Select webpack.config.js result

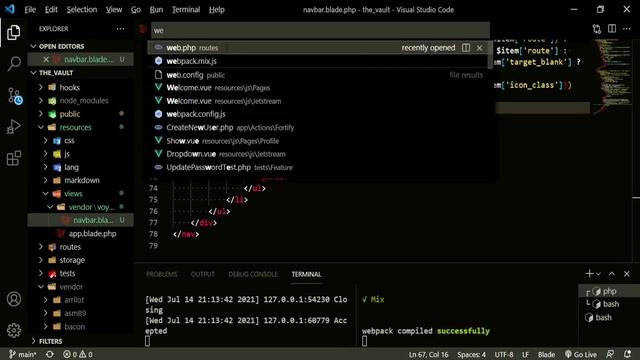click(x=318, y=114)
